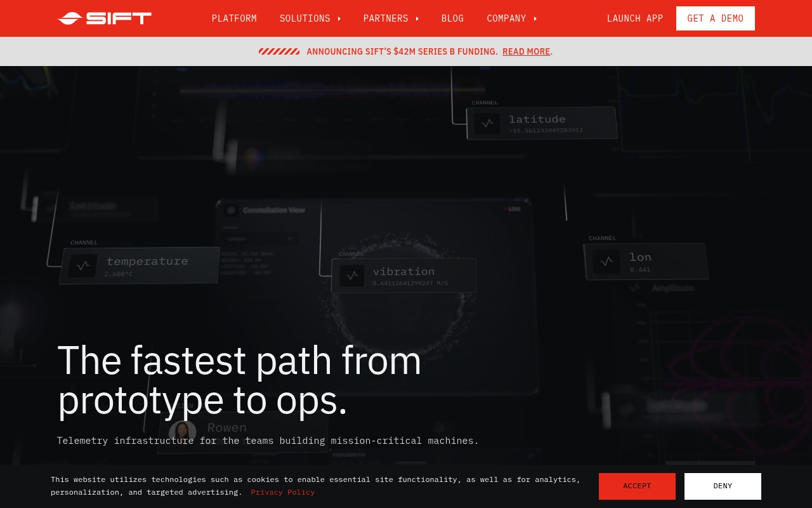
Task: Open the Platform menu item
Action: coord(234,18)
